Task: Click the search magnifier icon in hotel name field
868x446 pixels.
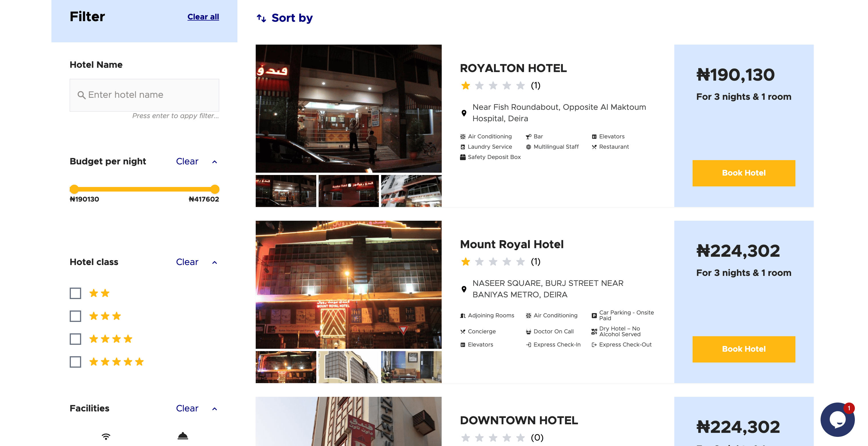Action: pyautogui.click(x=81, y=95)
